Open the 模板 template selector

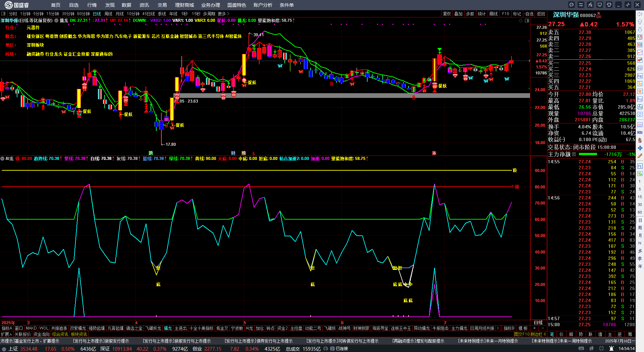point(523,328)
